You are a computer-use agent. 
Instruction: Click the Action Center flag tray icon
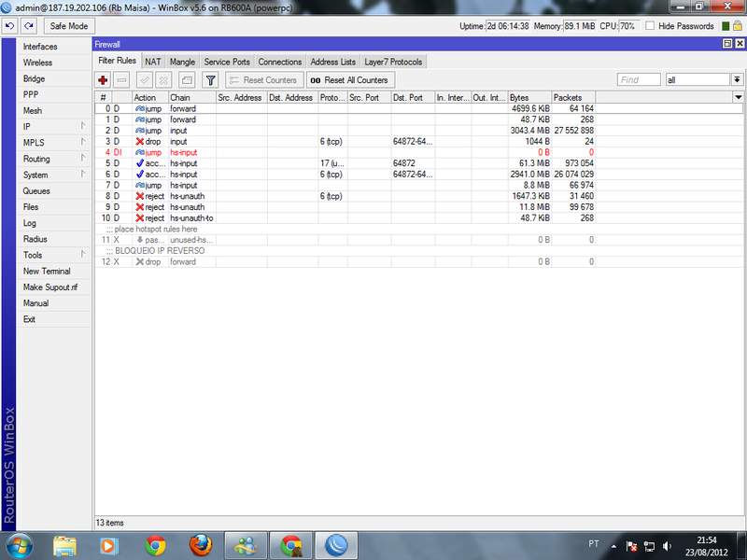[x=632, y=546]
